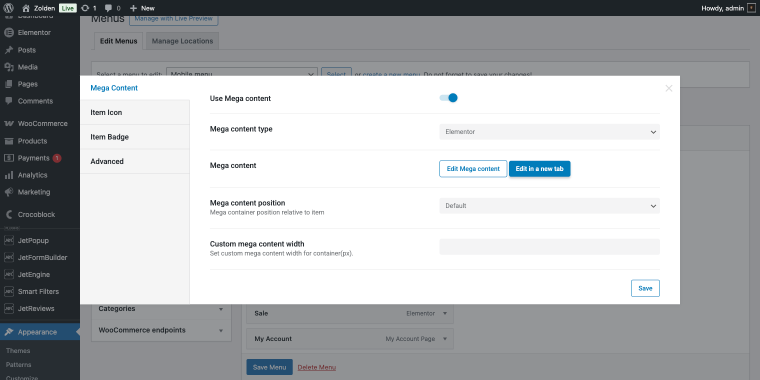Click the updates icon in admin bar
The image size is (760, 380).
85,8
